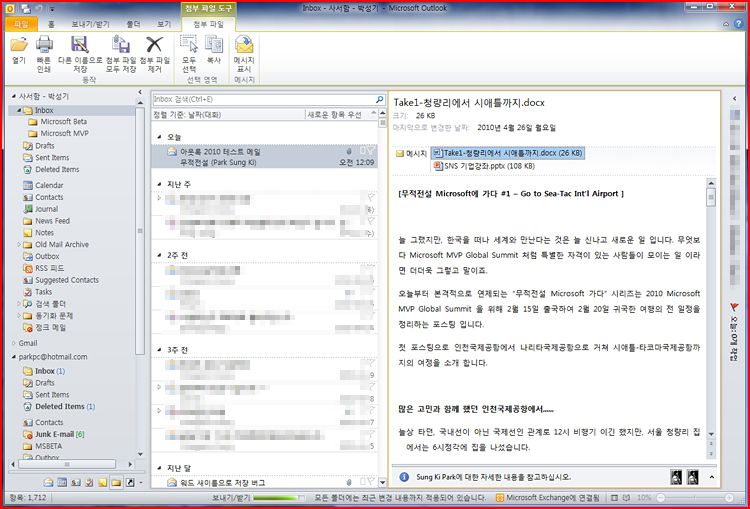Select the Sent Items folder under 사서함
This screenshot has height=509, width=750.
coord(52,157)
